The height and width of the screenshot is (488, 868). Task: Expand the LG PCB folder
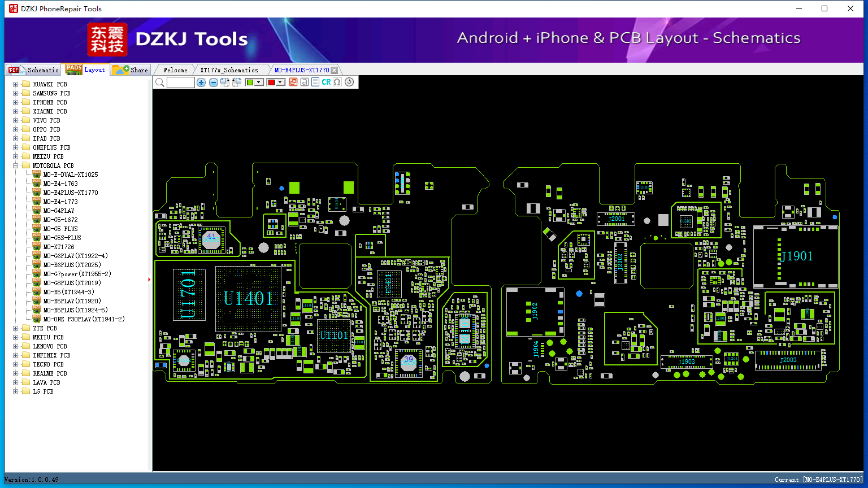(16, 391)
